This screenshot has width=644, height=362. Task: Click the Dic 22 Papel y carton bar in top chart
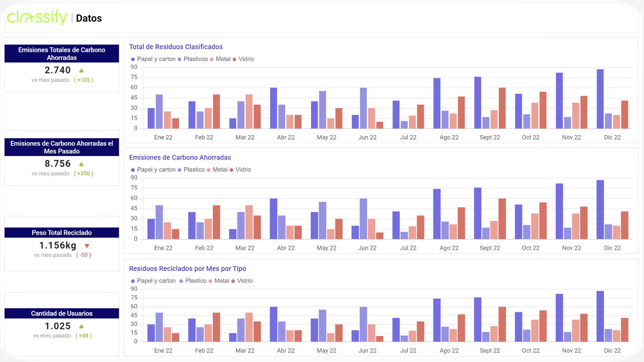click(x=600, y=99)
